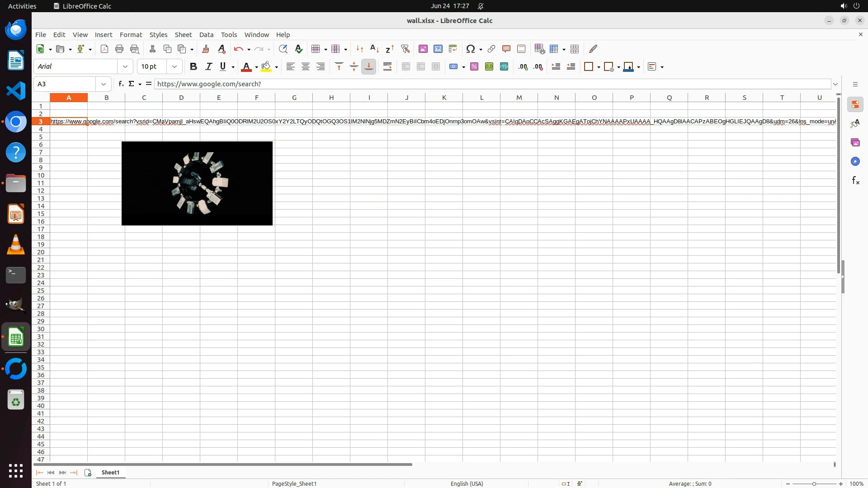This screenshot has width=868, height=488.
Task: Open the AutoFilter tool
Action: (405, 49)
